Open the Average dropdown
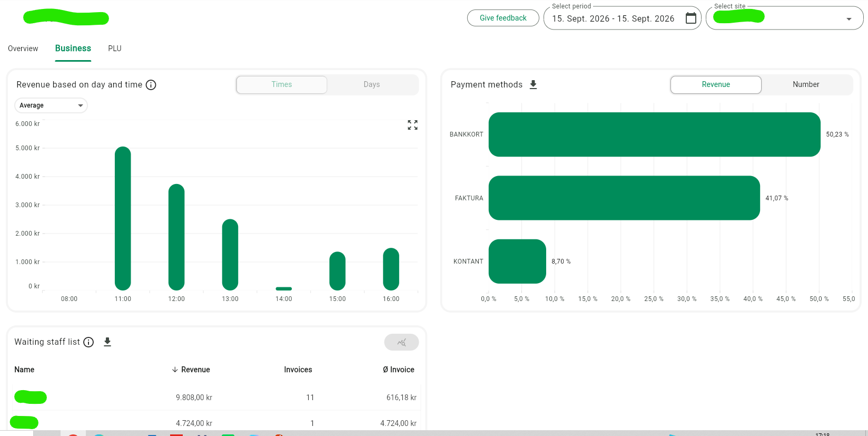Image resolution: width=868 pixels, height=436 pixels. (x=51, y=105)
